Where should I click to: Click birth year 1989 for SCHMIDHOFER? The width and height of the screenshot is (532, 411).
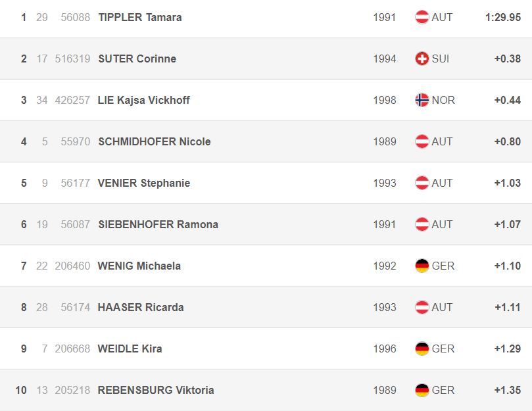[x=385, y=141]
